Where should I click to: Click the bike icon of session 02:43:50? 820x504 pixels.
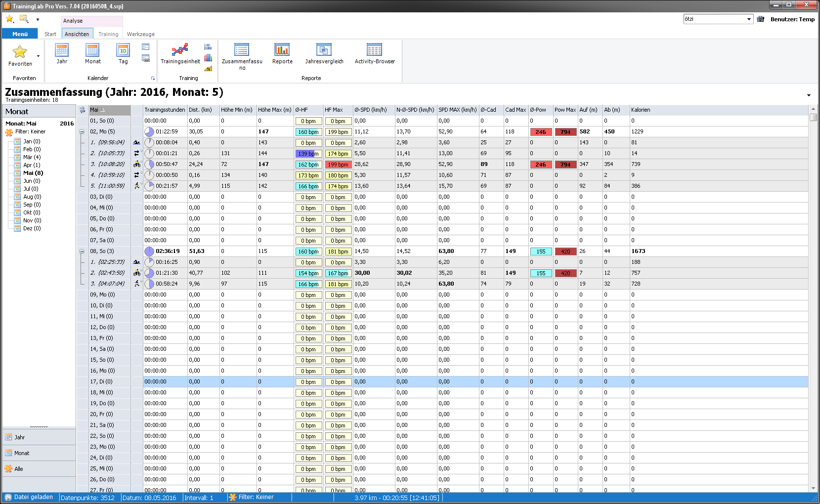tap(136, 273)
